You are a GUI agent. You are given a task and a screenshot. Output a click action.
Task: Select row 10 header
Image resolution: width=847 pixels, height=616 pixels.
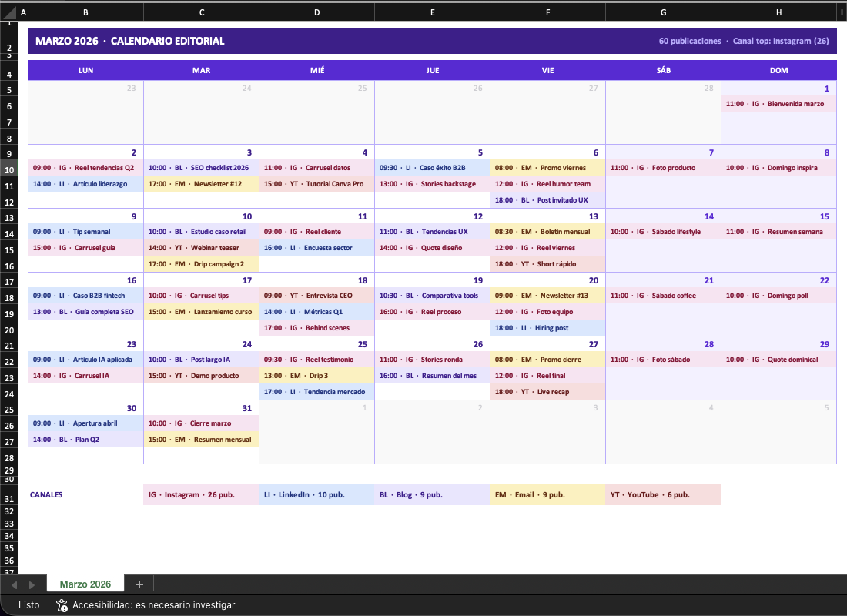[x=9, y=169]
